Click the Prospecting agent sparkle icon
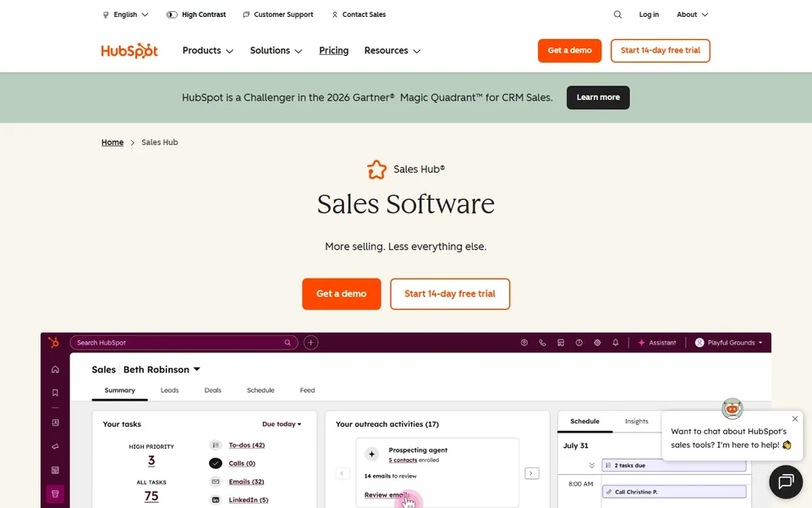The image size is (812, 508). coord(372,455)
